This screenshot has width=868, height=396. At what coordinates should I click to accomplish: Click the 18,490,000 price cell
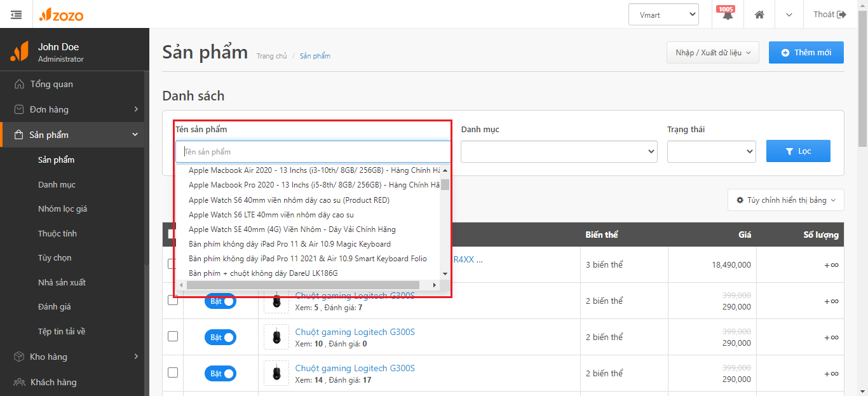(731, 264)
